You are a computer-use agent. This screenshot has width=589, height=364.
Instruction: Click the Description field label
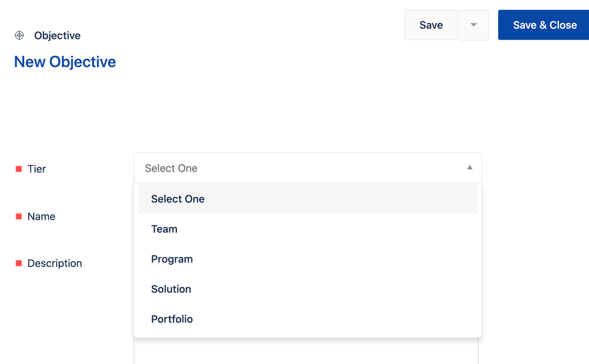click(x=54, y=263)
